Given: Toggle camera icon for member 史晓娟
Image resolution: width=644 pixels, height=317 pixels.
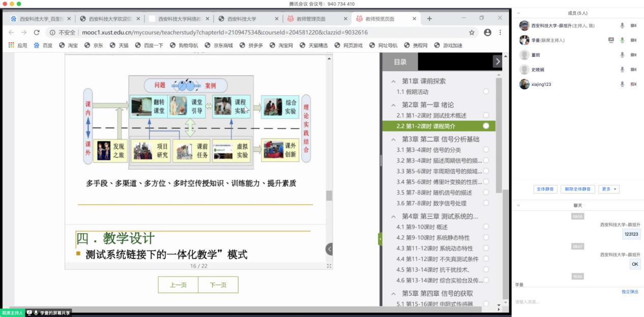Looking at the screenshot, I should pos(633,70).
